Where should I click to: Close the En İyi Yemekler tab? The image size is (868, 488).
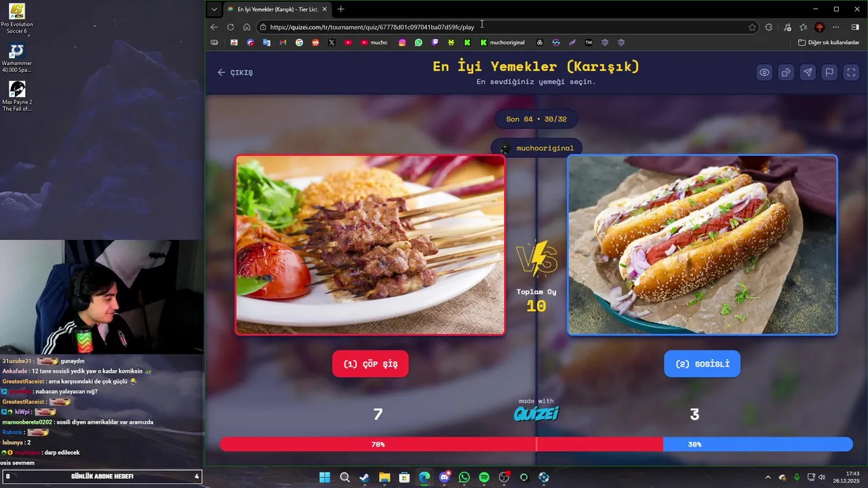324,9
